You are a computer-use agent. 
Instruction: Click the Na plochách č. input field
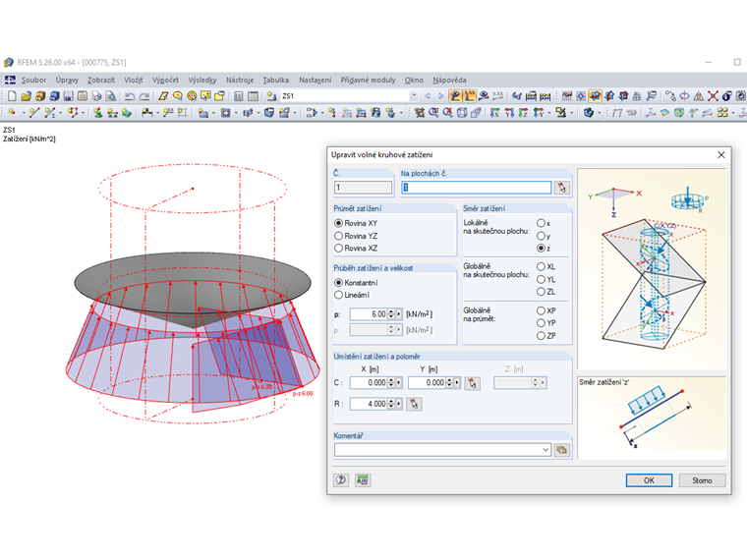(x=476, y=187)
